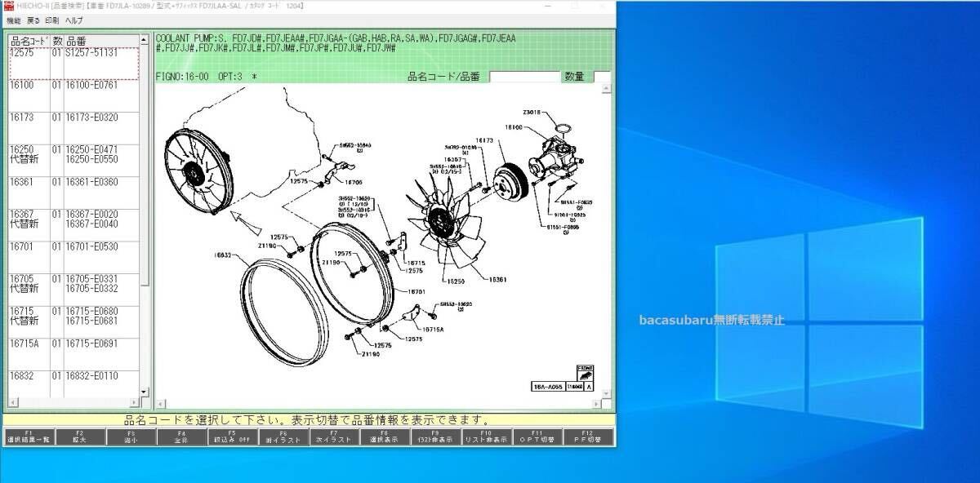Click parts list scroll-down arrow
Viewport: 980px width, 483px height.
[145, 392]
